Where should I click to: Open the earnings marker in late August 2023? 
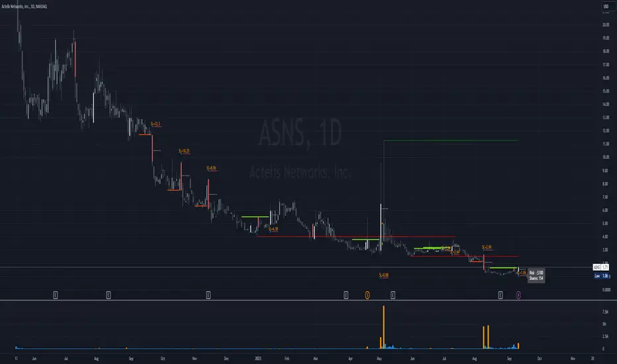tap(500, 295)
